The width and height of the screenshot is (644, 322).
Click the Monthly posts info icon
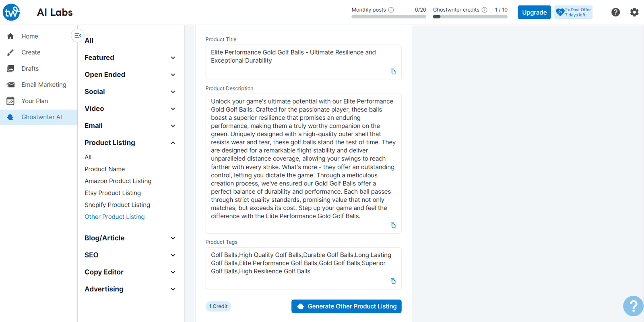(391, 10)
